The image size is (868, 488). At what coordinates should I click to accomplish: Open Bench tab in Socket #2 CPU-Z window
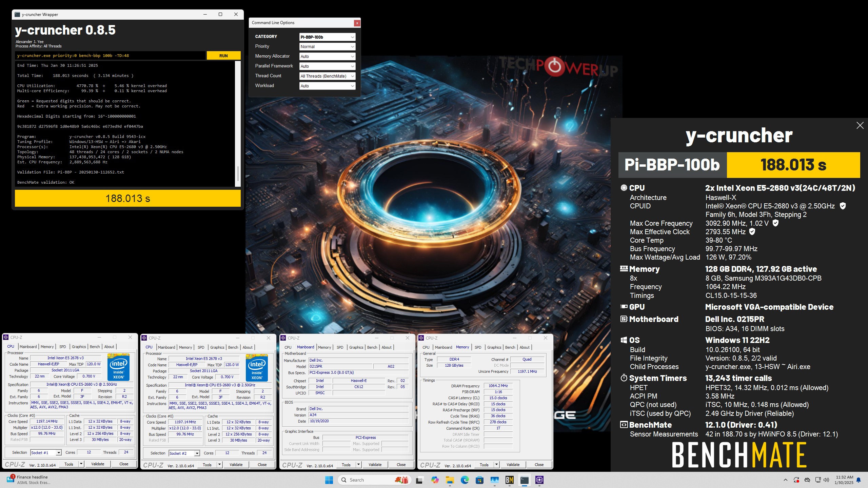[x=233, y=347]
